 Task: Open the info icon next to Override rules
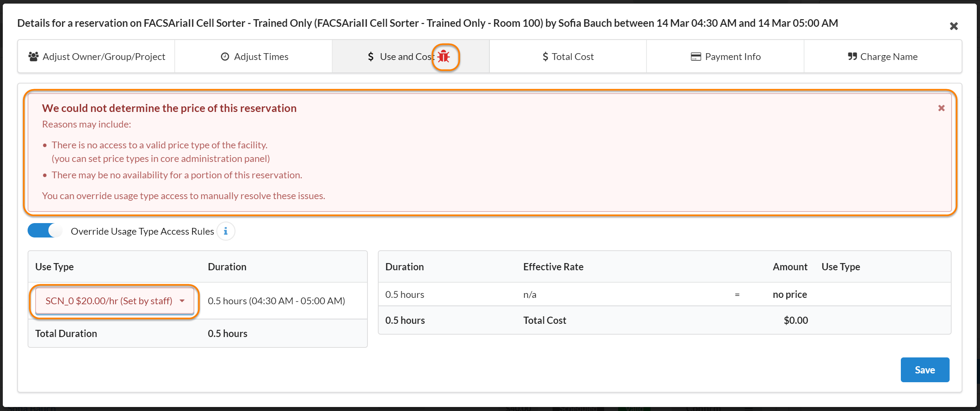(226, 231)
